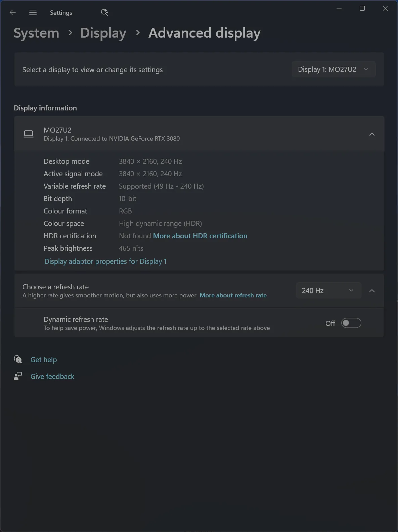Open the Display 1: MO27U2 dropdown
Viewport: 398px width, 532px height.
click(x=333, y=69)
